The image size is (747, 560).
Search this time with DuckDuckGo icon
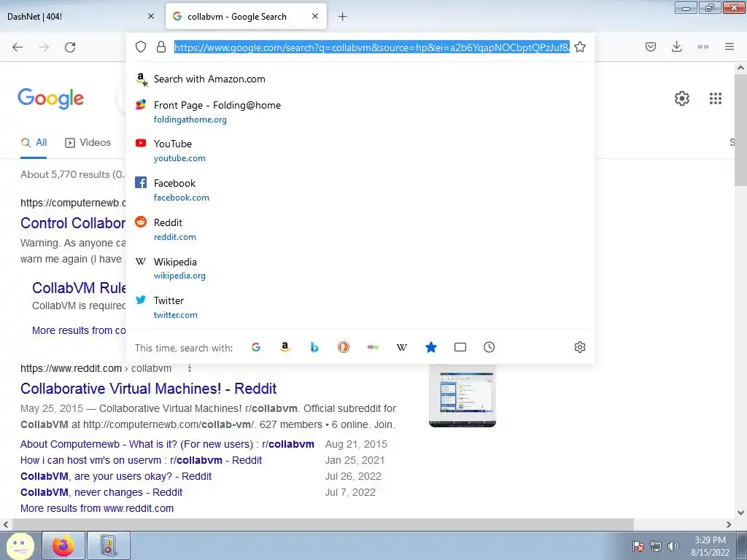click(x=344, y=347)
